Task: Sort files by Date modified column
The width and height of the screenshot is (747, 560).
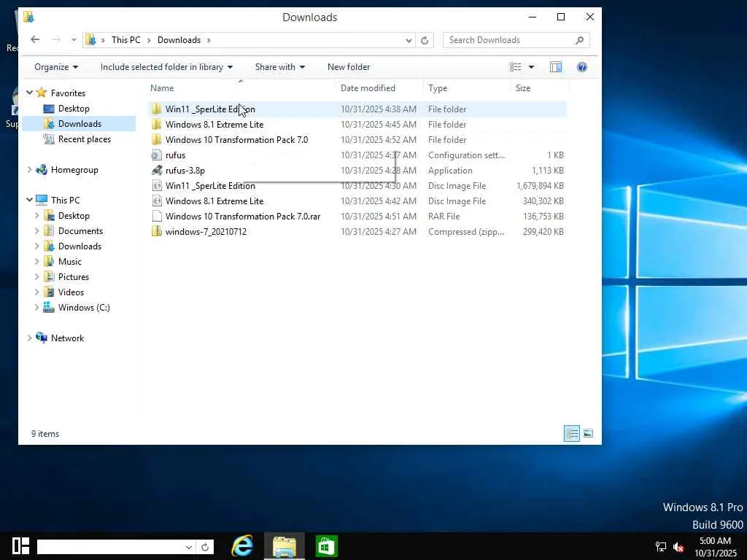Action: point(368,88)
